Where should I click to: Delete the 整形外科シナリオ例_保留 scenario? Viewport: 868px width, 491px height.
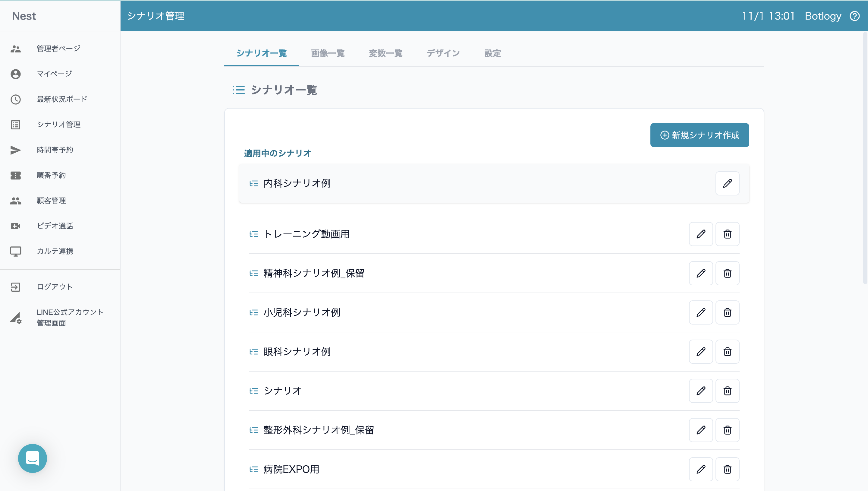pyautogui.click(x=727, y=430)
